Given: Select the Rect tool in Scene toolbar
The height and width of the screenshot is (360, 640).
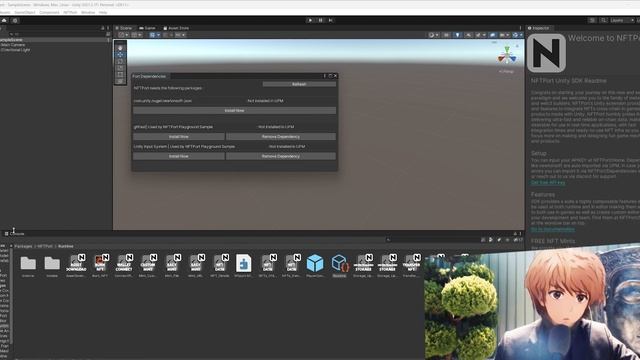Looking at the screenshot, I should coord(120,74).
